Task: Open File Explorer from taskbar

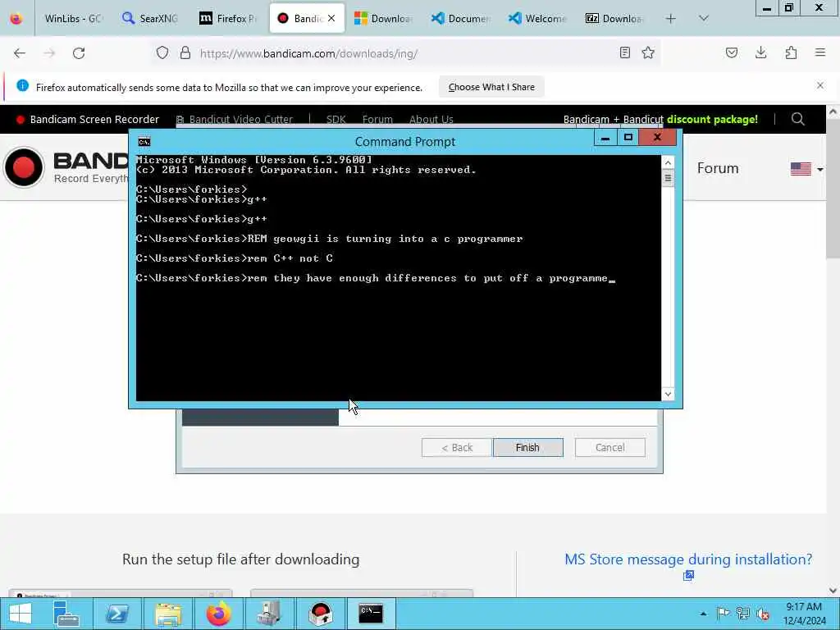Action: [167, 613]
